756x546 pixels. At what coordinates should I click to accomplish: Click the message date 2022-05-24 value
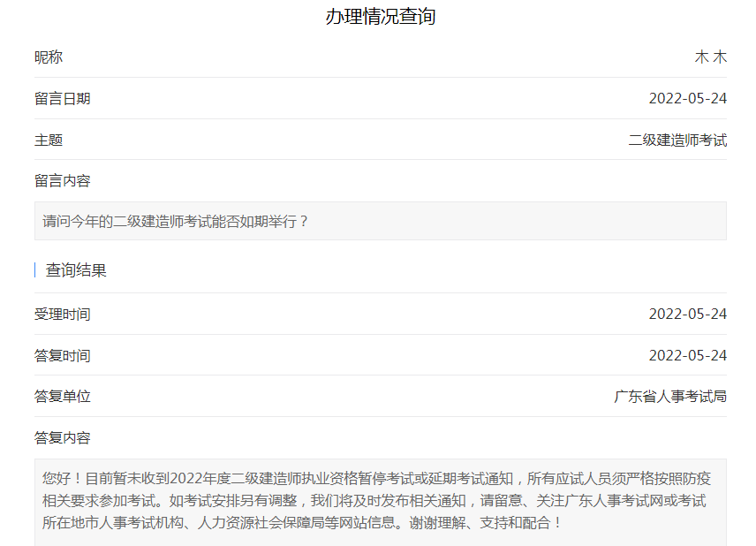pyautogui.click(x=687, y=98)
